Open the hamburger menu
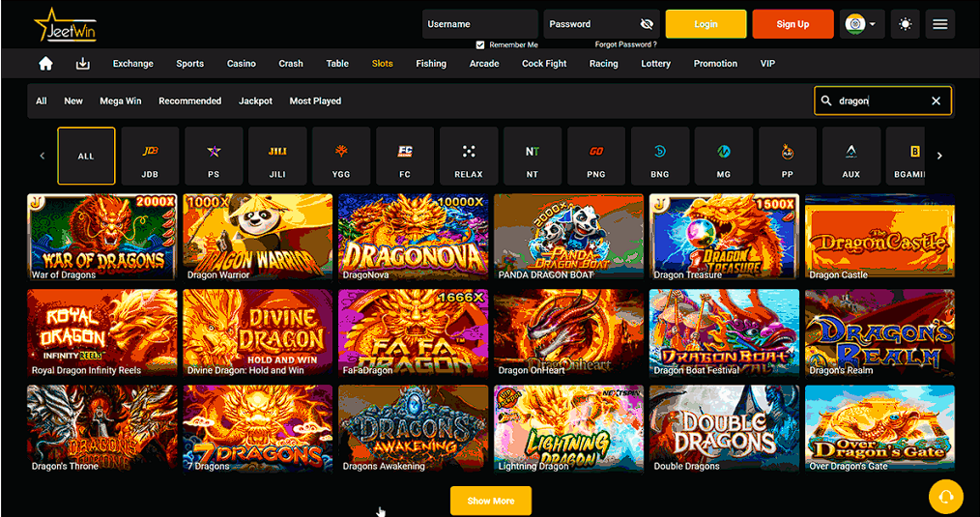This screenshot has height=517, width=980. pos(940,24)
